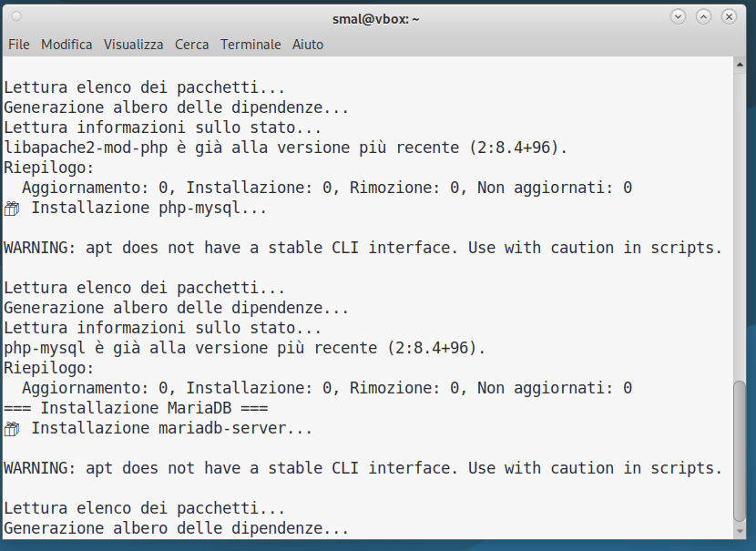Screen dimensions: 756x551
Task: Open the Visualizza menu
Action: tap(134, 44)
